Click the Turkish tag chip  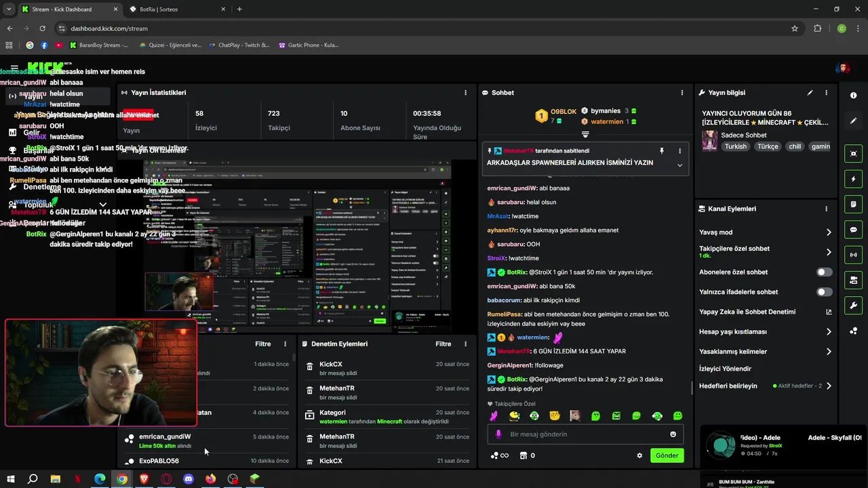(x=735, y=146)
